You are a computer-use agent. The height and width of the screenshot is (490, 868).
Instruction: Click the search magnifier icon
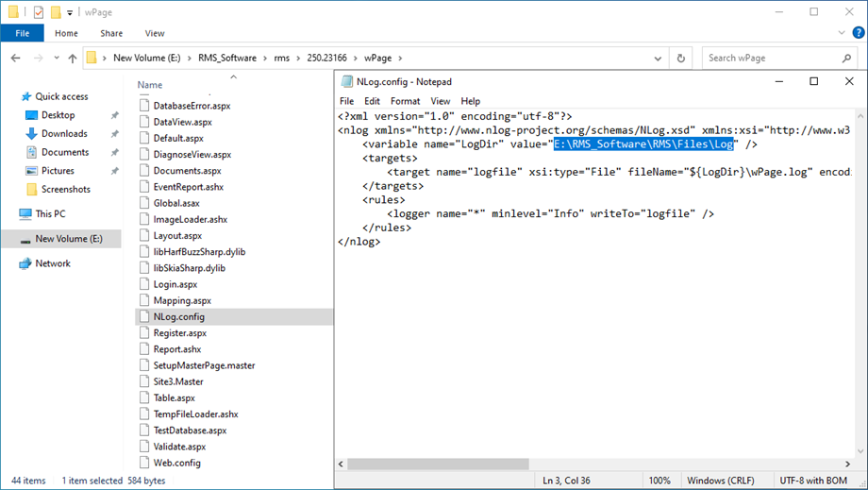[846, 59]
